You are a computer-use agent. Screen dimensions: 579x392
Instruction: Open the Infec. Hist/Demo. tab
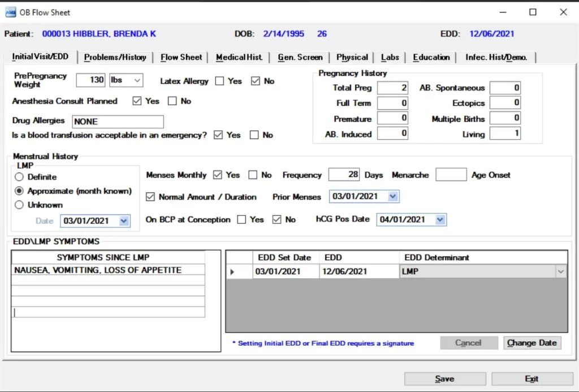(x=496, y=57)
